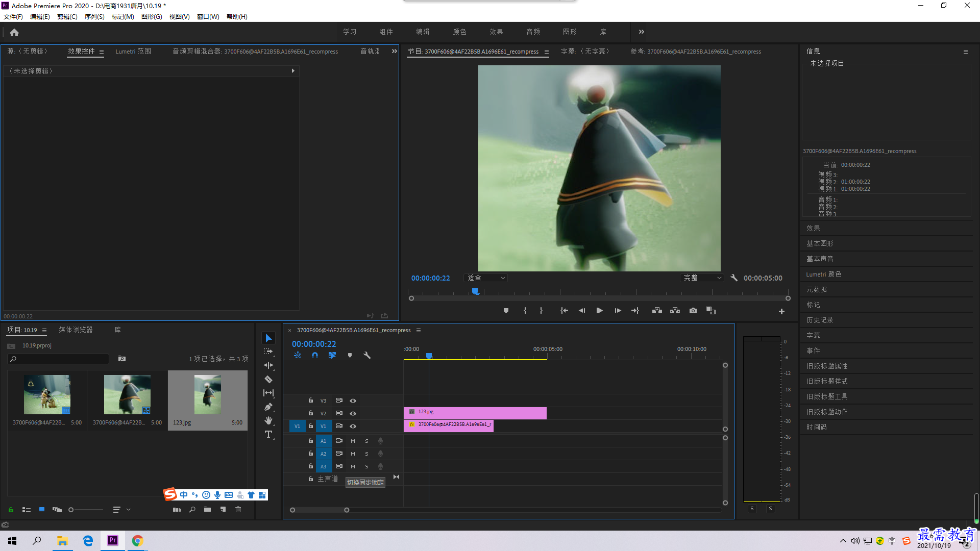Play the program monitor
Screen dimensions: 980x551
[600, 311]
